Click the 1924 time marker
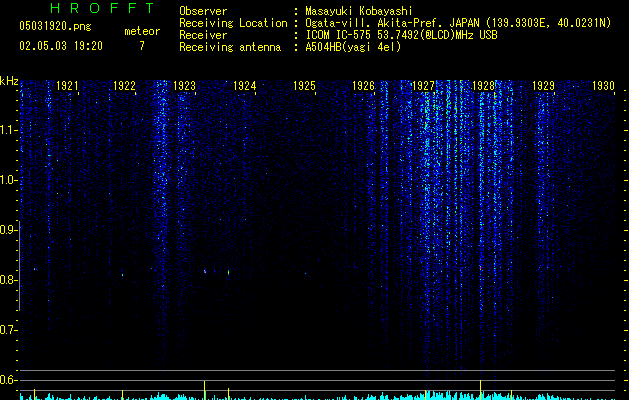Viewport: 629px width, 400px height. pos(244,86)
